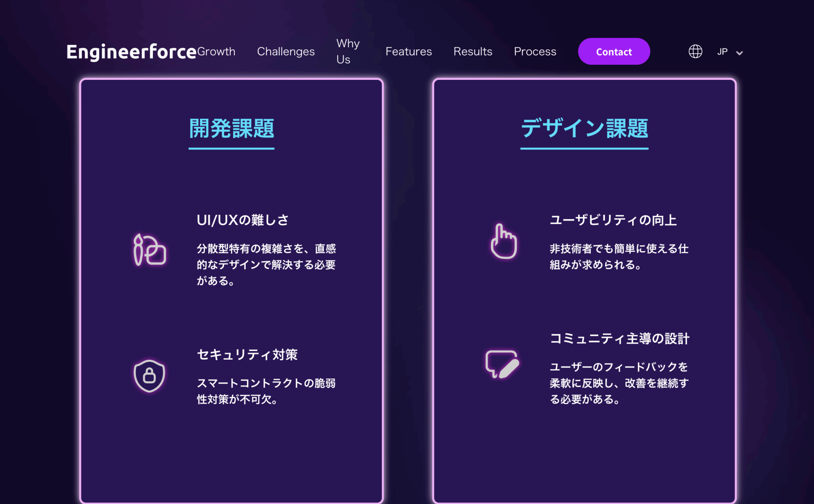Screen dimensions: 814x504
Task: Select the Challenges nav item
Action: click(x=286, y=51)
